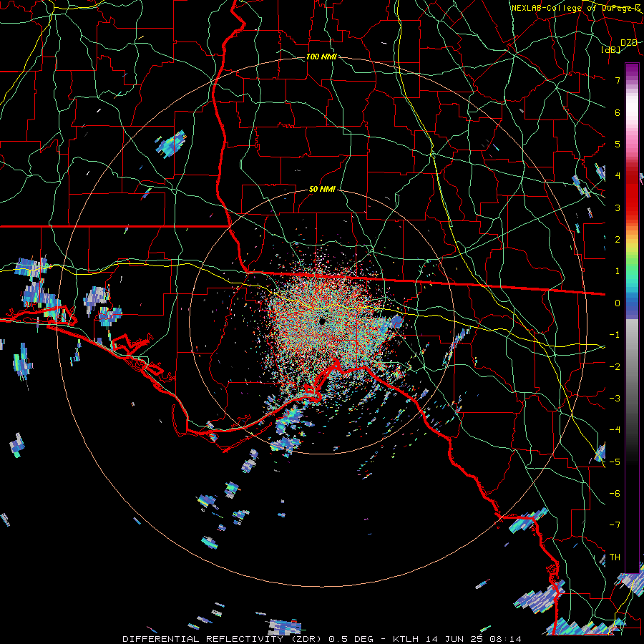Click the -2 value on the color scale
644x644 pixels.
615,367
